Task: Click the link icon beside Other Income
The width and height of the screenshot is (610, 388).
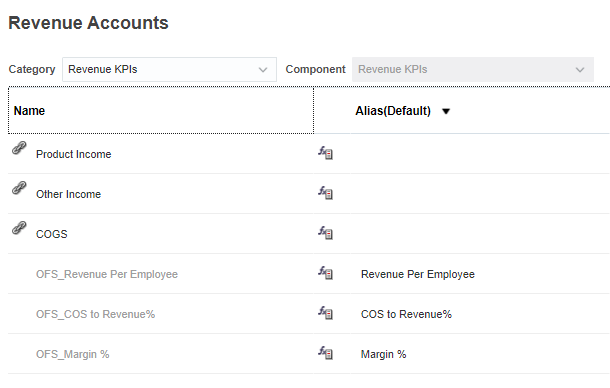Action: pyautogui.click(x=19, y=188)
